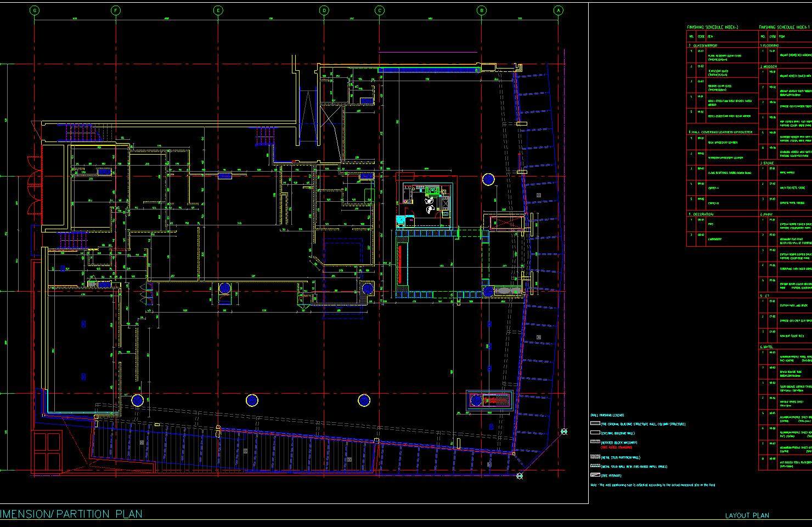Click the Wall Finishing Legend title text

pyautogui.click(x=607, y=416)
